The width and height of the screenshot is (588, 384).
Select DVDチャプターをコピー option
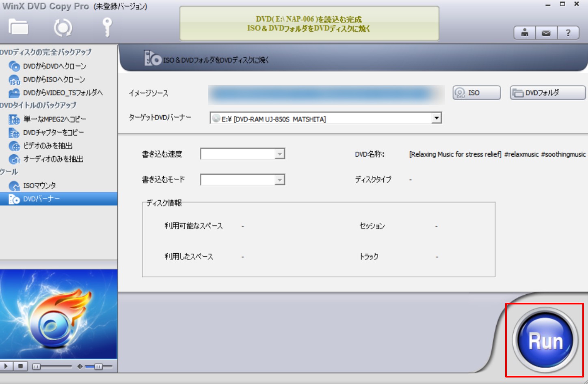click(x=53, y=133)
